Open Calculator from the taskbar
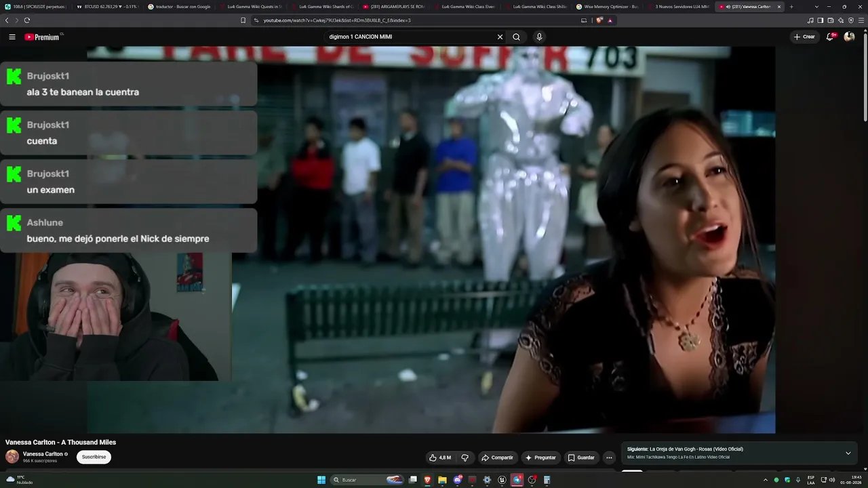Viewport: 868px width, 488px height. [x=547, y=480]
